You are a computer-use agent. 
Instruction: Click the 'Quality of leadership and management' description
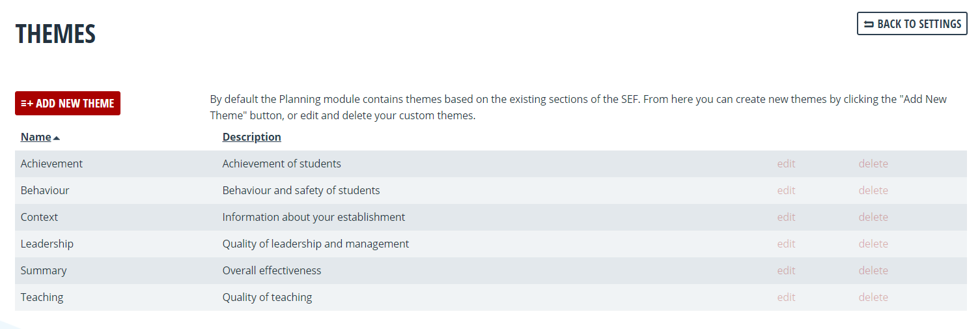316,244
